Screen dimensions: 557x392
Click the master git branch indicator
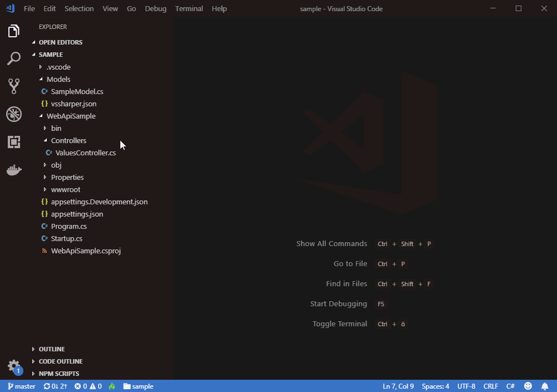(x=22, y=386)
